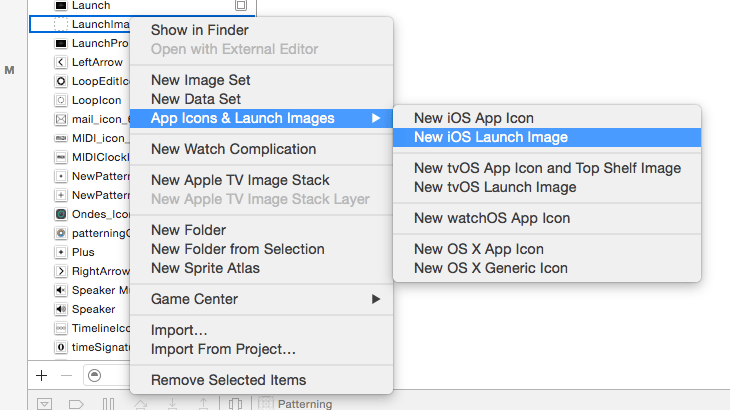Viewport: 730px width, 410px height.
Task: Add a new asset with plus button
Action: 41,376
